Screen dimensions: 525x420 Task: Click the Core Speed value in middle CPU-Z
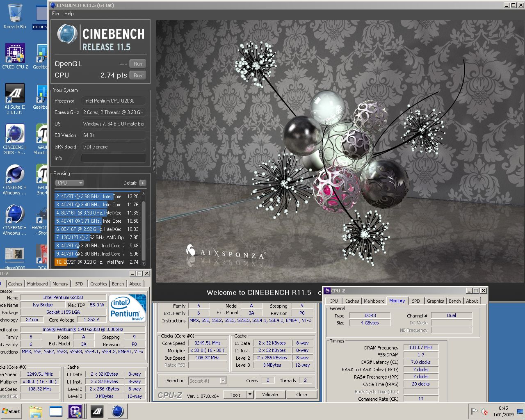point(208,343)
